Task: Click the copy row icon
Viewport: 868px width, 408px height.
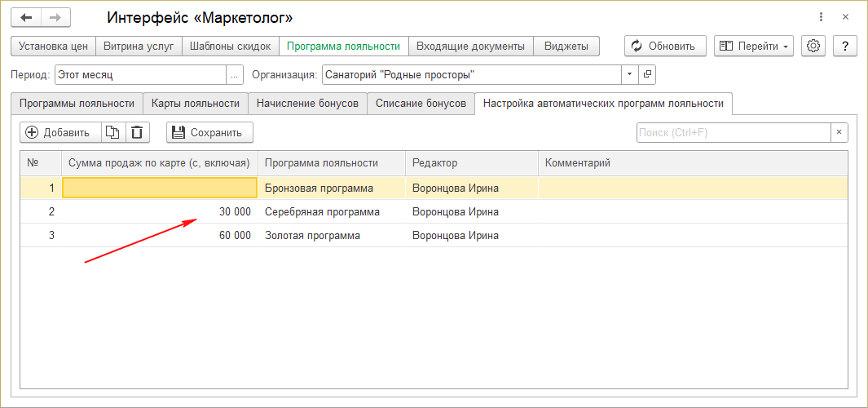Action: pyautogui.click(x=113, y=132)
